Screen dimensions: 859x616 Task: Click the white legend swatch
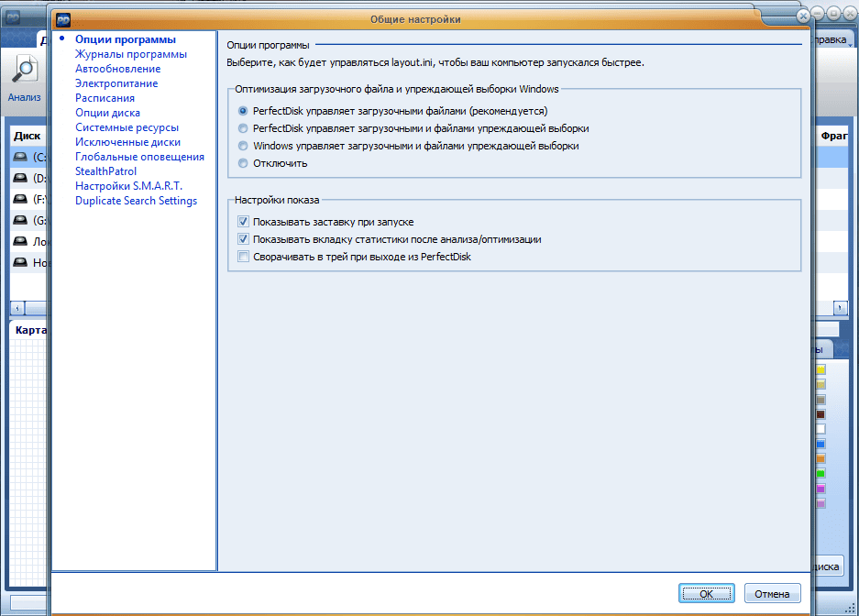pos(820,429)
